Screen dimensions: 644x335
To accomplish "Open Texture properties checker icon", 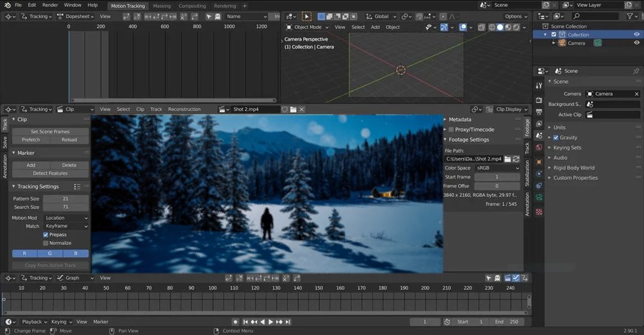I will (539, 212).
